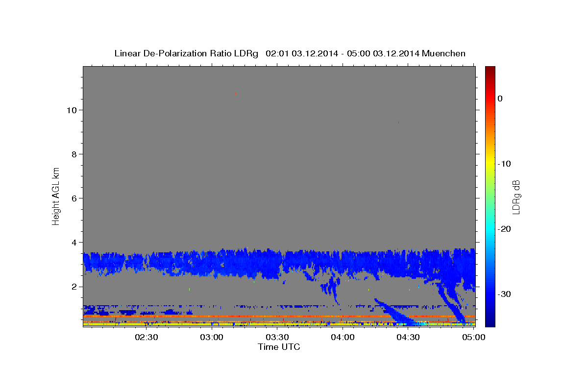588x392 pixels.
Task: Click the 'Time UTC' axis label
Action: click(279, 347)
